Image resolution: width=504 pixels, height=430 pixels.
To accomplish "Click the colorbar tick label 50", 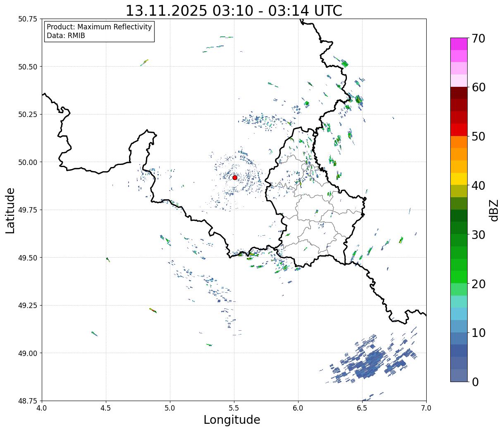I will [478, 136].
